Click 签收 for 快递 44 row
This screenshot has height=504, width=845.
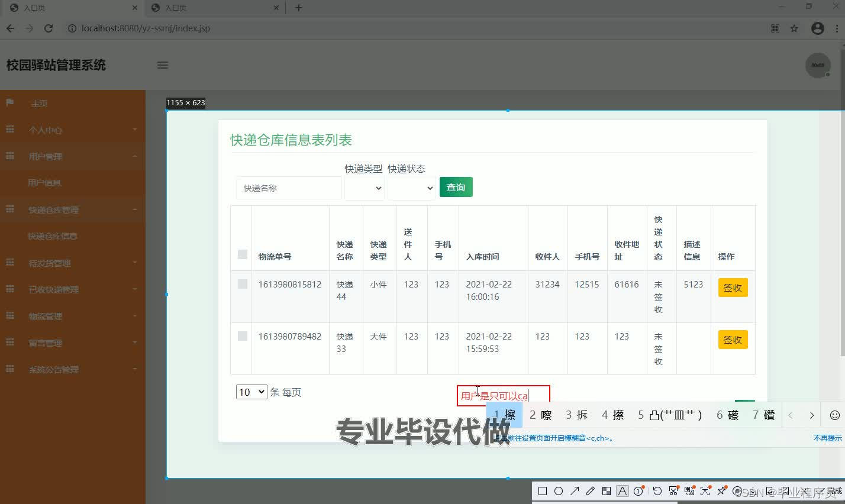pyautogui.click(x=733, y=287)
